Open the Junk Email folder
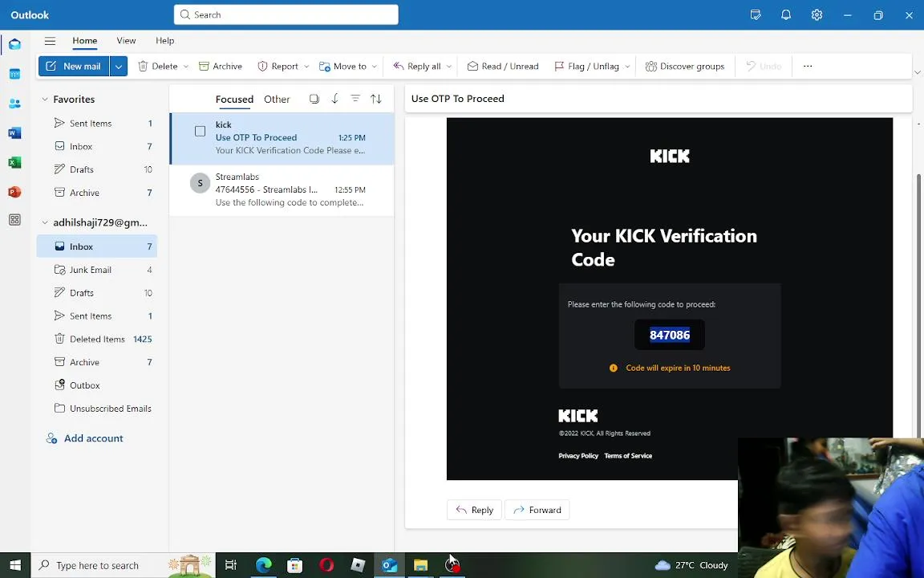Image resolution: width=924 pixels, height=578 pixels. pos(97,270)
